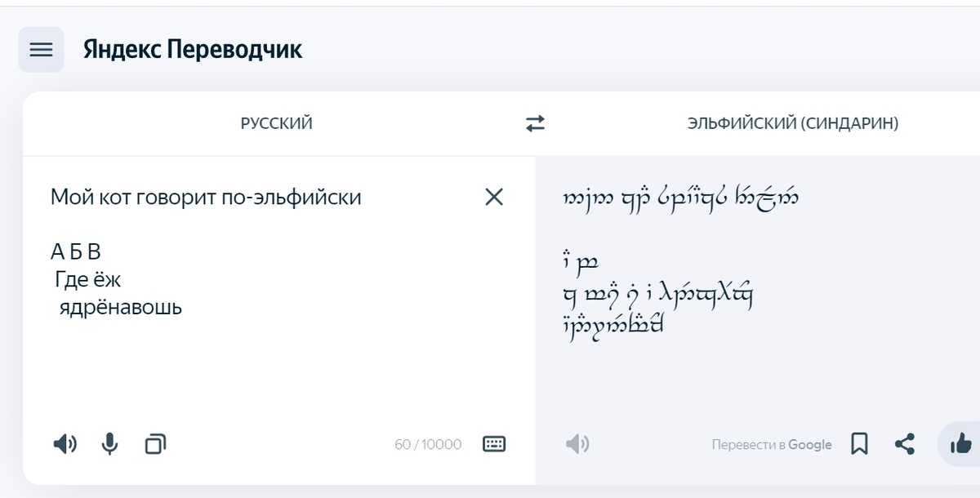Play the translated text audio
The height and width of the screenshot is (498, 980).
pos(577,444)
